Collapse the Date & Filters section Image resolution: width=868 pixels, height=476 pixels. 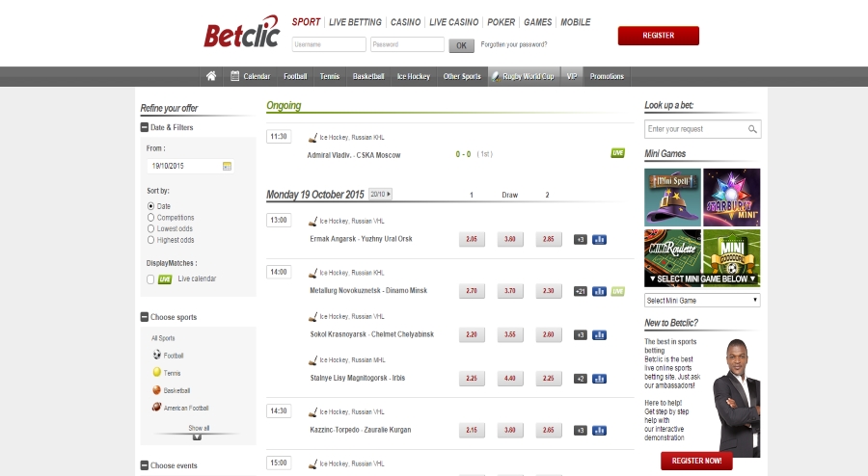coord(145,128)
